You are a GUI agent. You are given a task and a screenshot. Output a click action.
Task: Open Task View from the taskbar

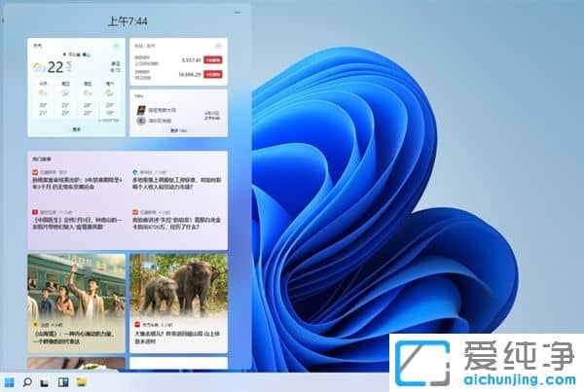coord(45,382)
